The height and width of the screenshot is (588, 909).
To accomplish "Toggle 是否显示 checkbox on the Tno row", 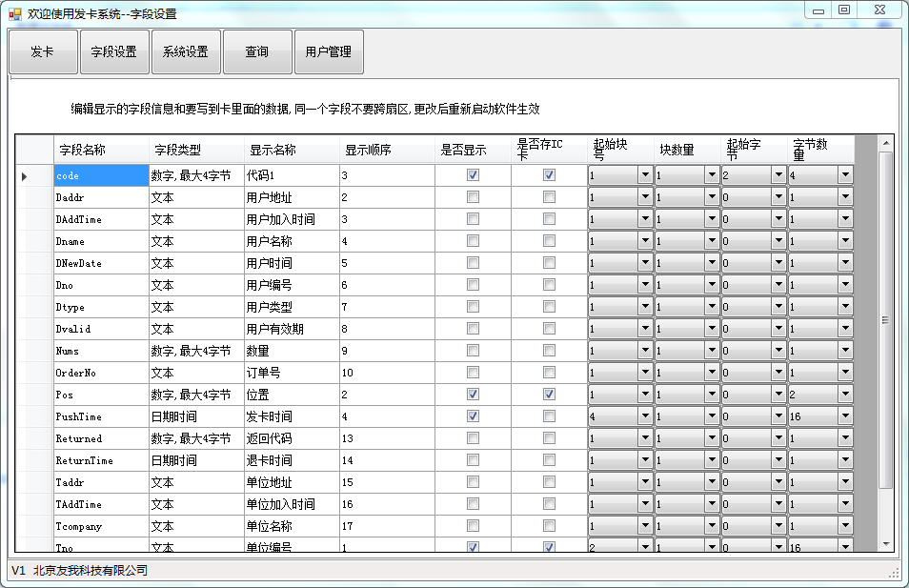I will (x=472, y=547).
